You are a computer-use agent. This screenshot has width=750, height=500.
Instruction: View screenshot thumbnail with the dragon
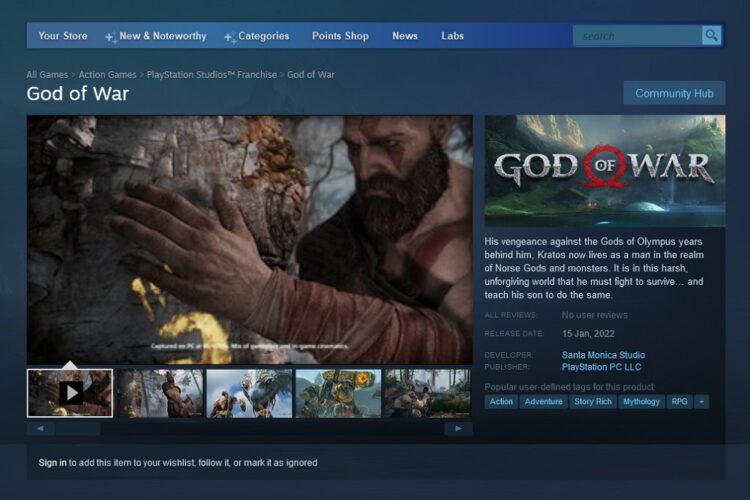(249, 393)
